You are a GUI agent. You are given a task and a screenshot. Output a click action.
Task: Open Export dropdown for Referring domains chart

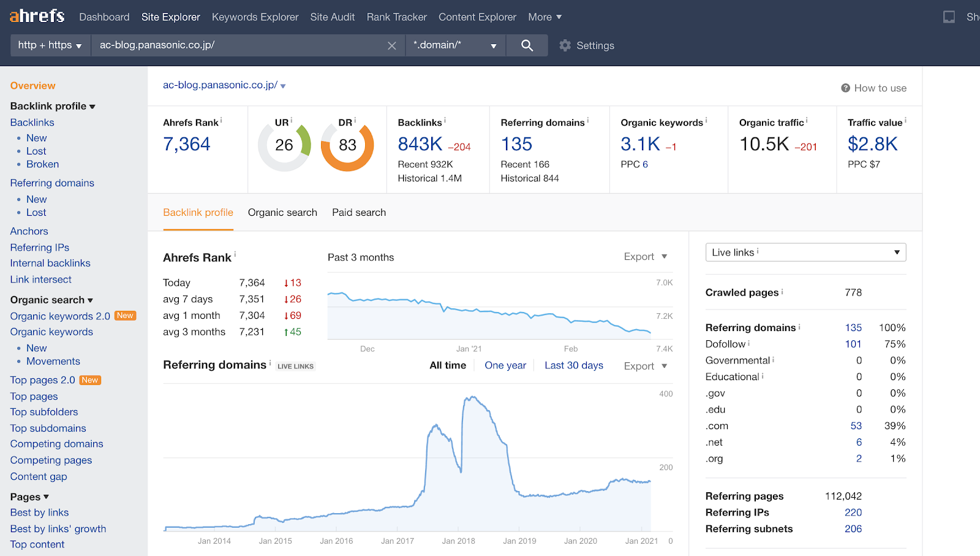(x=646, y=366)
